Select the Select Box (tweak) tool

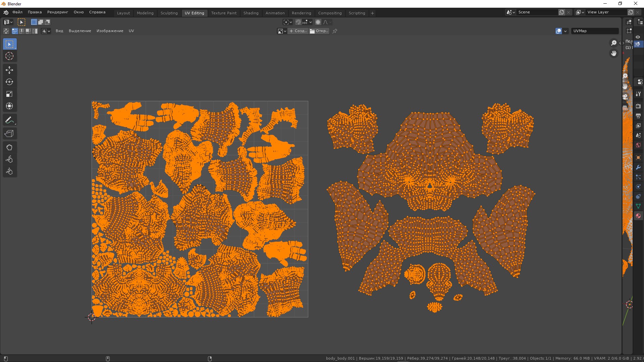9,44
